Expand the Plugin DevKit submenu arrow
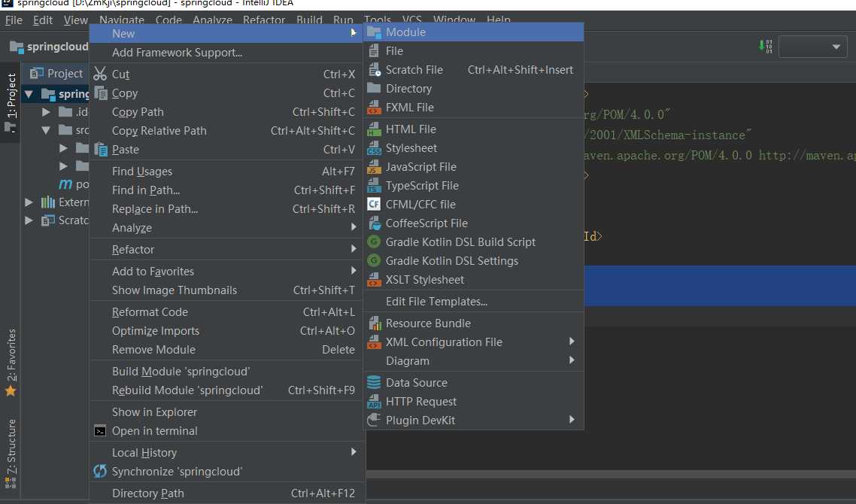856x504 pixels. click(x=572, y=419)
